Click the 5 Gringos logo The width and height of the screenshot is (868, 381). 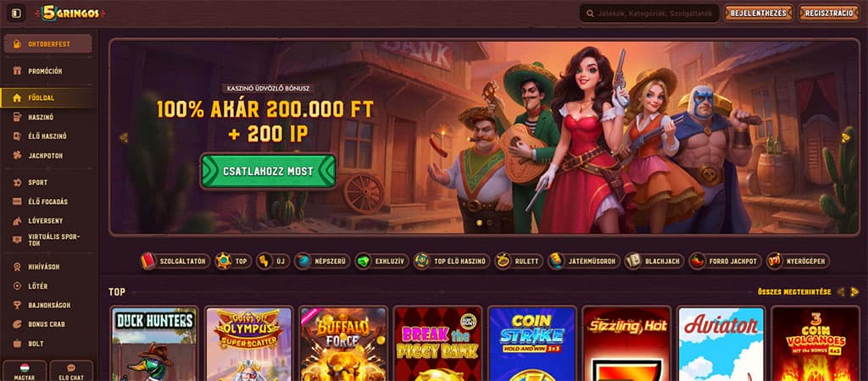pyautogui.click(x=70, y=14)
